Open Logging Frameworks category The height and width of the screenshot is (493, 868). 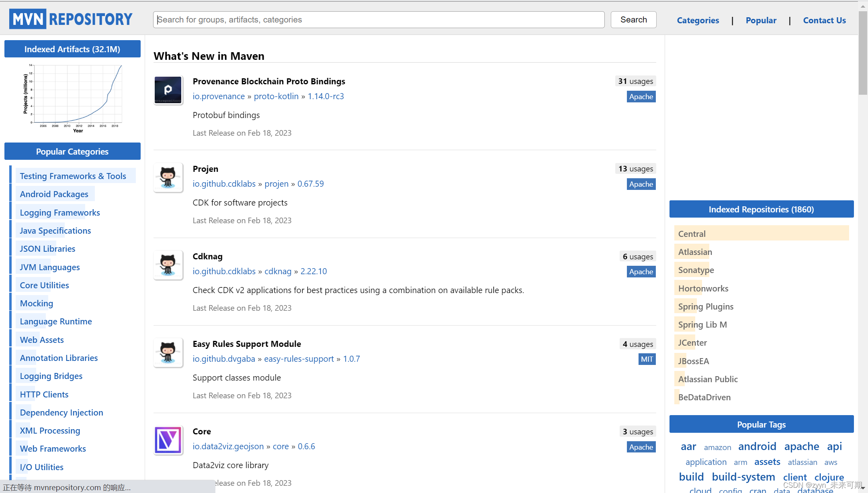coord(60,212)
